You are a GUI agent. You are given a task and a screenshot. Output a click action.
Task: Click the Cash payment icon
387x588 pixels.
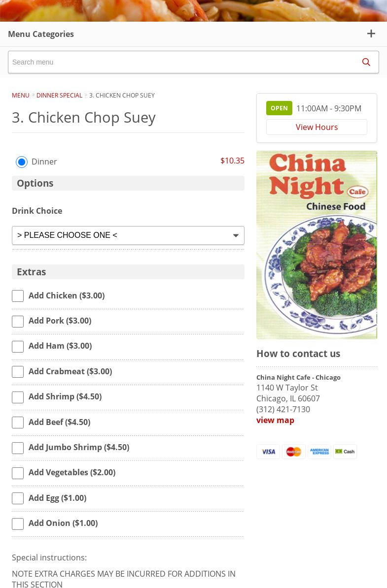(x=345, y=452)
